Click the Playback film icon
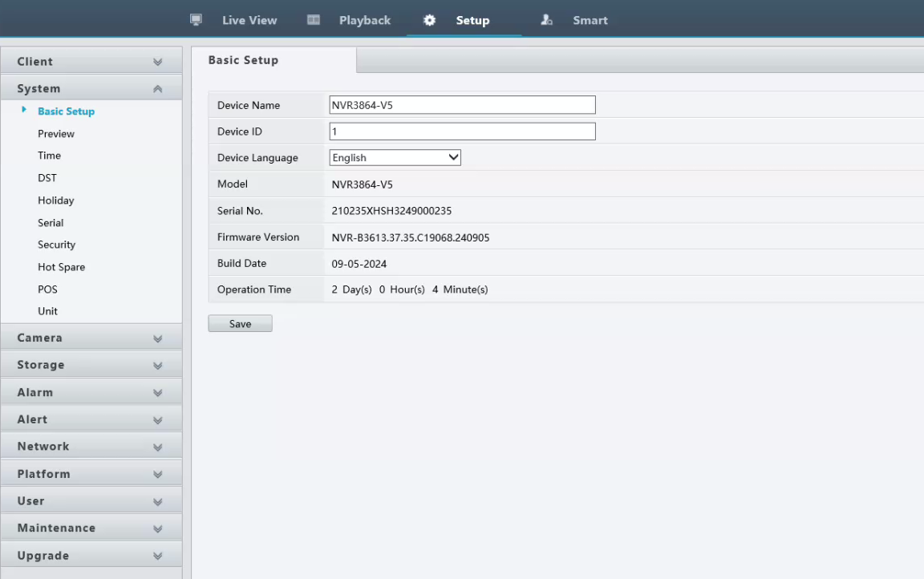The width and height of the screenshot is (924, 579). click(314, 20)
